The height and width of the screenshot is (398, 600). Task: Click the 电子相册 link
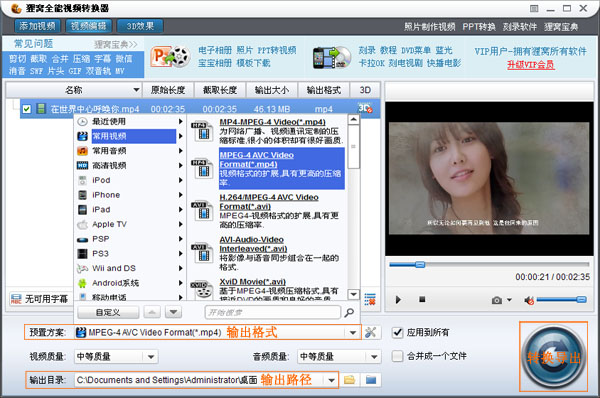(215, 50)
